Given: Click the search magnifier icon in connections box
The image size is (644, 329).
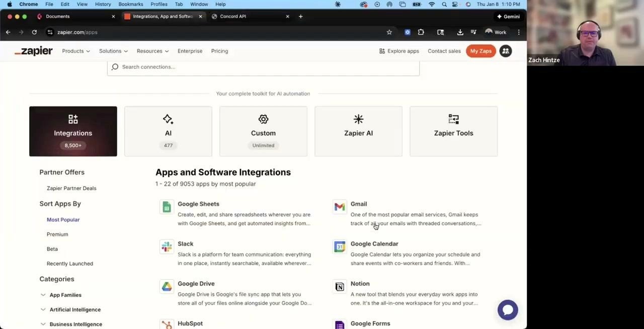Looking at the screenshot, I should (x=115, y=67).
